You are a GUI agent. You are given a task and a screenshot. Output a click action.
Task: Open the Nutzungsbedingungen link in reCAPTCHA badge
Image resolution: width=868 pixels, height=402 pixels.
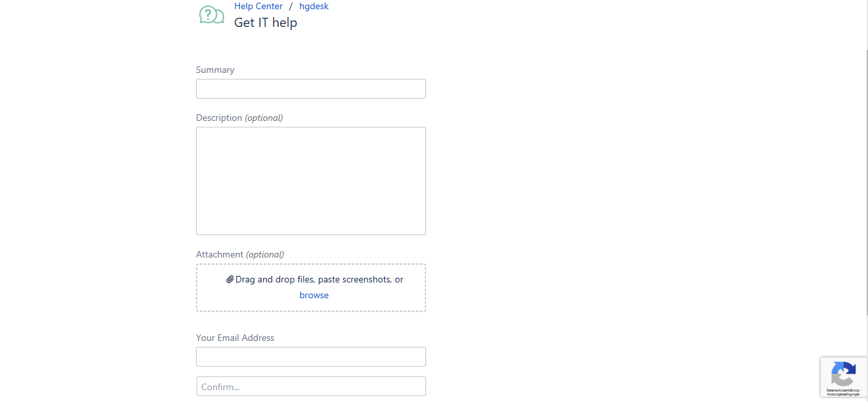click(x=844, y=393)
